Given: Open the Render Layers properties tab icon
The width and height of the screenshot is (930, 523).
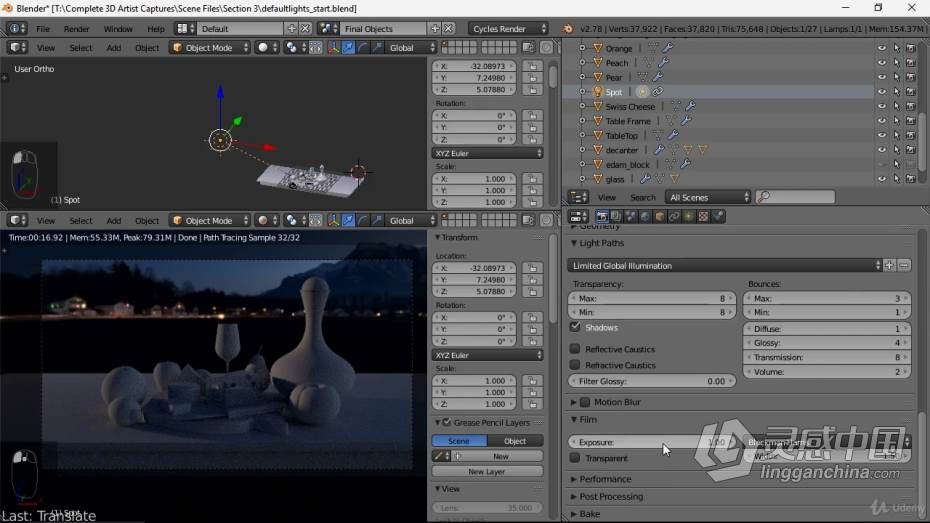Looking at the screenshot, I should click(616, 216).
